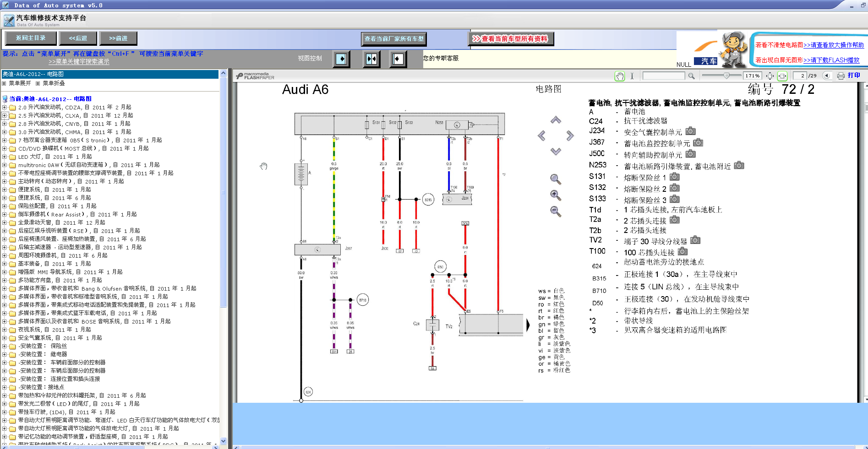Screen dimensions: 868x449
Task: Zoom in with the plus magnifier icon
Action: coord(556,195)
